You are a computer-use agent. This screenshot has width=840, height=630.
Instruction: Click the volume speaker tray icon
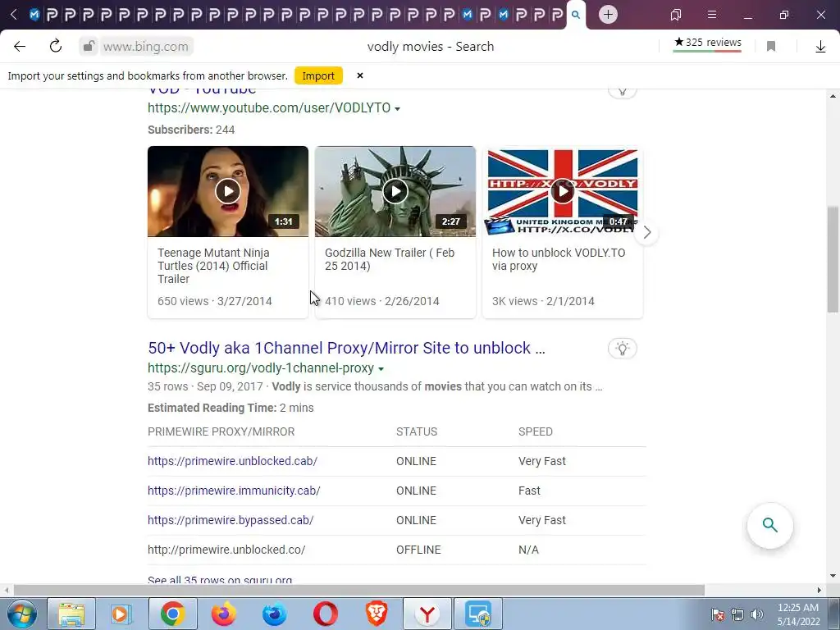click(x=757, y=614)
